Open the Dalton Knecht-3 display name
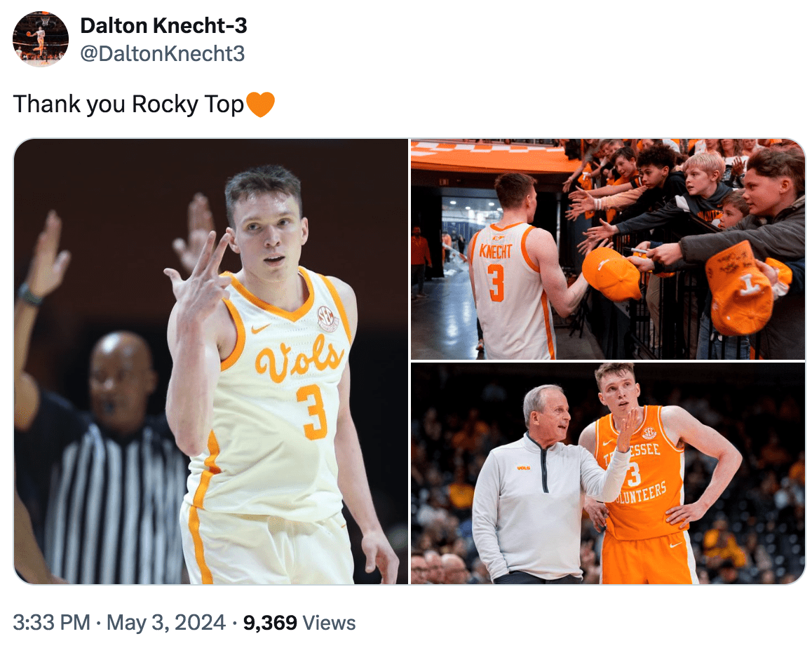 coord(163,26)
